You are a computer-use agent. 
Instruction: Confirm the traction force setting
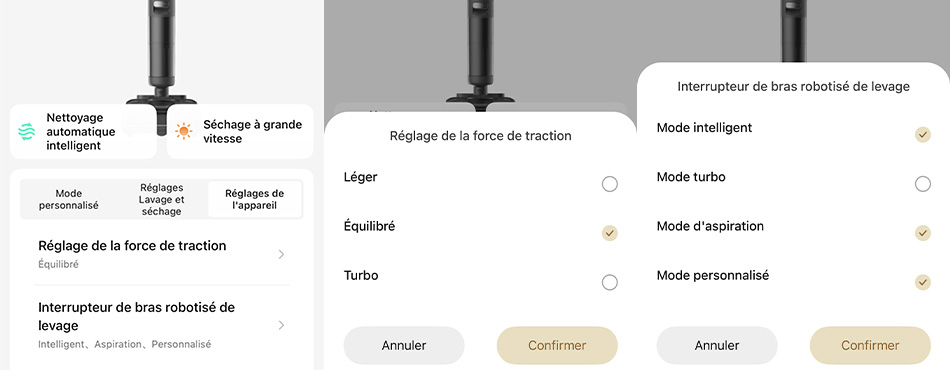click(557, 346)
